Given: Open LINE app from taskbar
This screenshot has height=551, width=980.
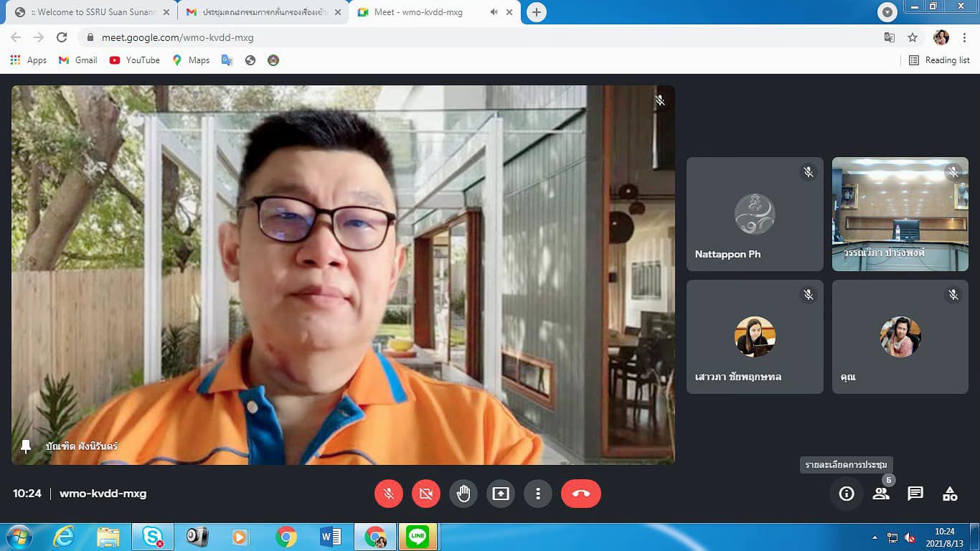Looking at the screenshot, I should tap(418, 537).
